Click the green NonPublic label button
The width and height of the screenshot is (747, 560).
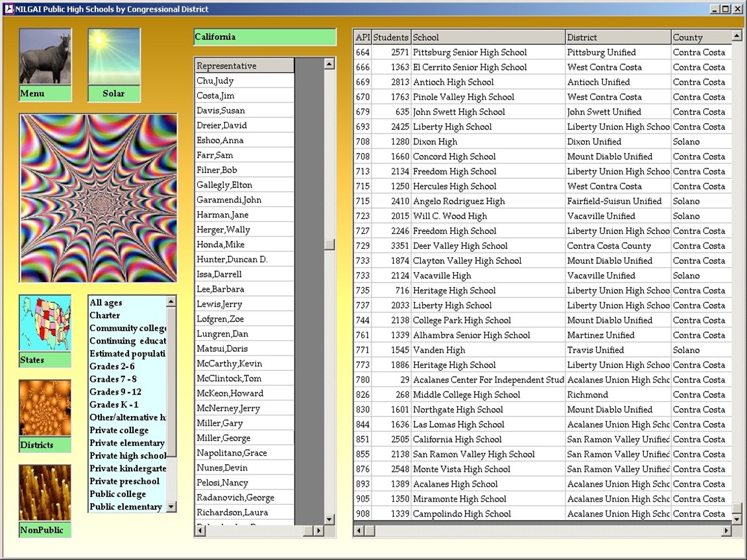(45, 530)
